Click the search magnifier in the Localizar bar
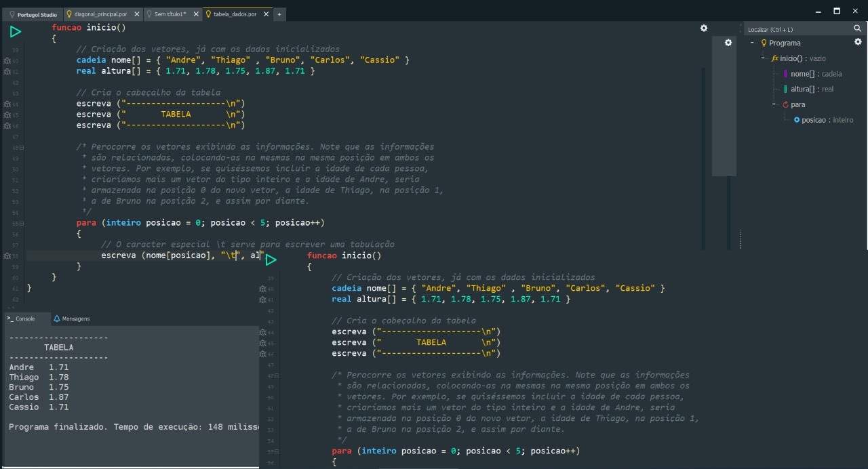868x469 pixels. (x=859, y=28)
